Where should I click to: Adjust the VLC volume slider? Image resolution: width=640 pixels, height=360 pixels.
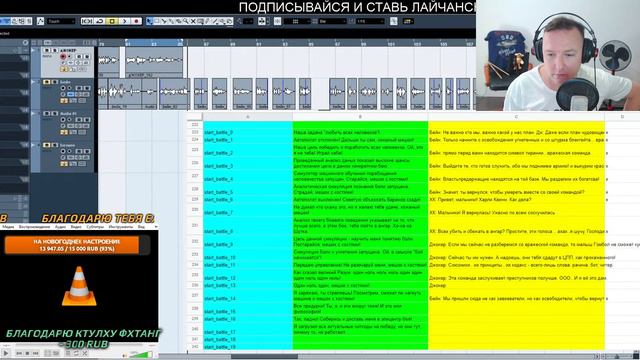coord(140,354)
